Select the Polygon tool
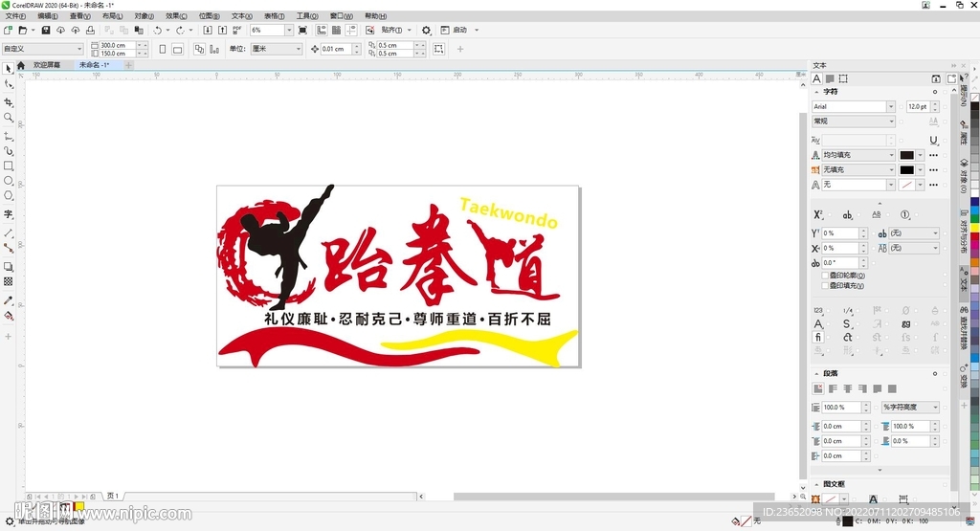Image resolution: width=980 pixels, height=531 pixels. tap(8, 195)
